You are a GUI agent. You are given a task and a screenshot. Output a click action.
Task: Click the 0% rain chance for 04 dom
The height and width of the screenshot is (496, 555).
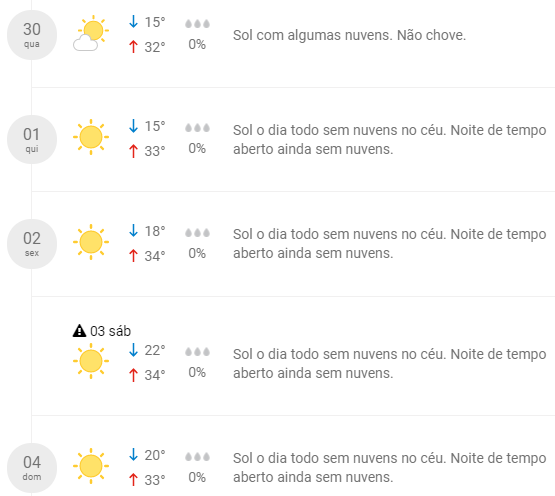[x=197, y=477]
